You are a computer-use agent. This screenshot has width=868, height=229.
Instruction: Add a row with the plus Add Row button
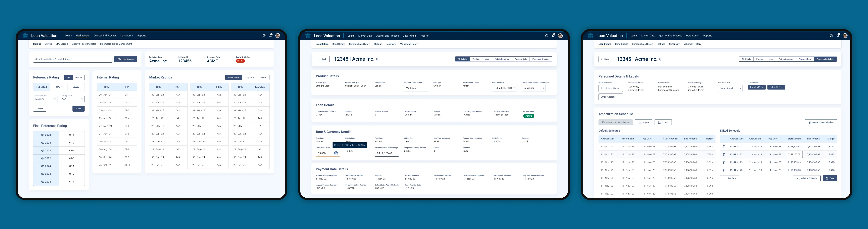(730, 178)
